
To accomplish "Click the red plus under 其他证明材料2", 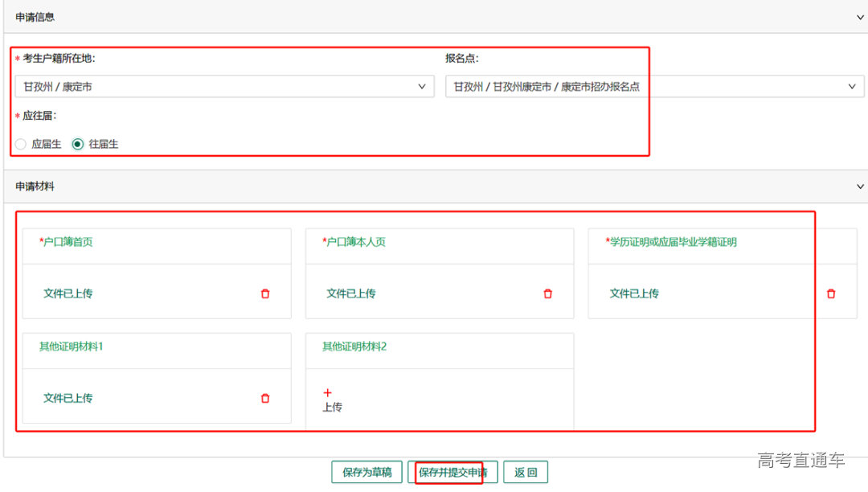I will click(327, 393).
